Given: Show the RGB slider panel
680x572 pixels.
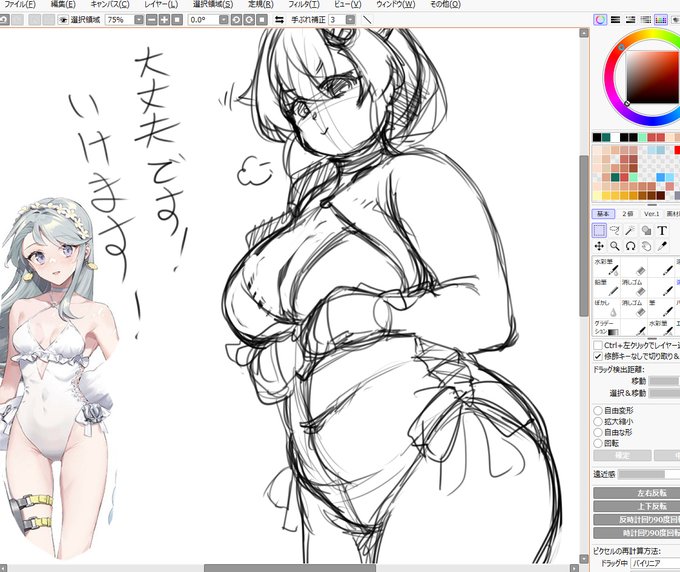Looking at the screenshot, I should point(615,20).
